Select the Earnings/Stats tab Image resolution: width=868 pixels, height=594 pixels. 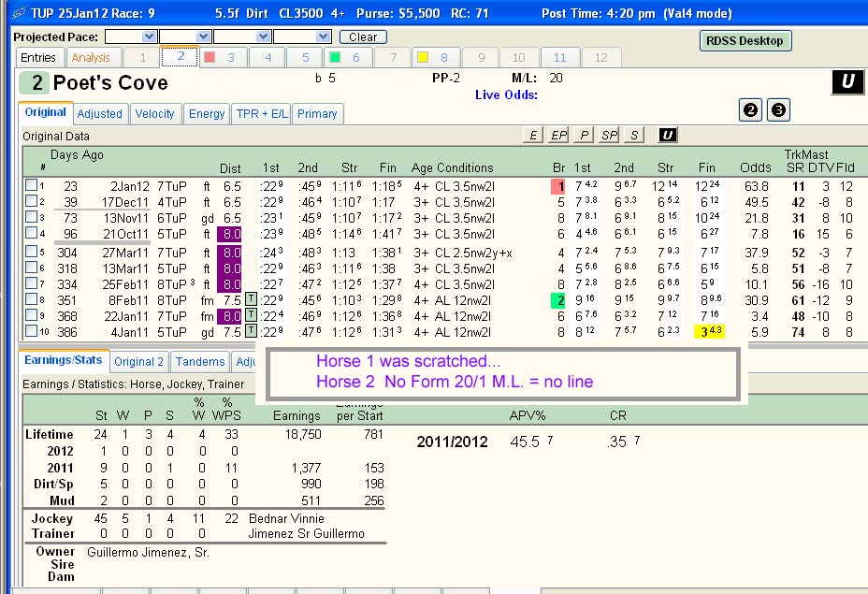[63, 360]
